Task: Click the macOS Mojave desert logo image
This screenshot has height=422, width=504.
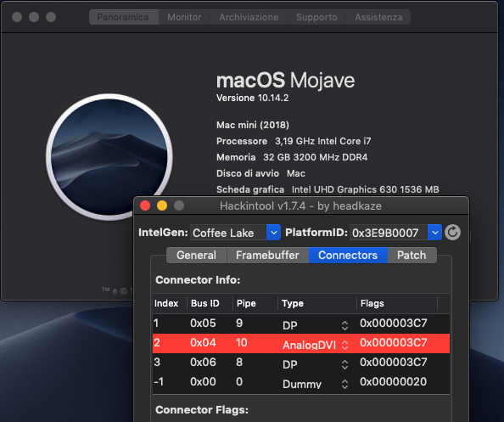Action: click(109, 157)
